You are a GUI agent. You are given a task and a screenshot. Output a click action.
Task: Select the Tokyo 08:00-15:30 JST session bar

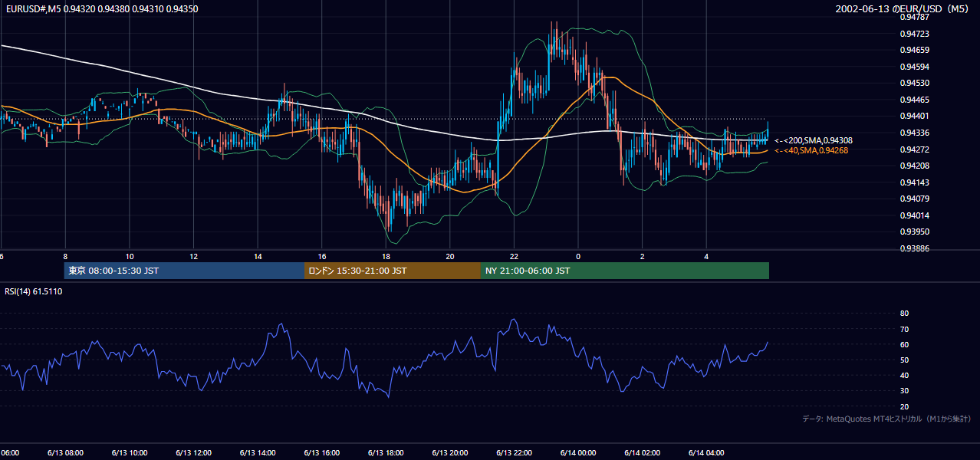184,271
